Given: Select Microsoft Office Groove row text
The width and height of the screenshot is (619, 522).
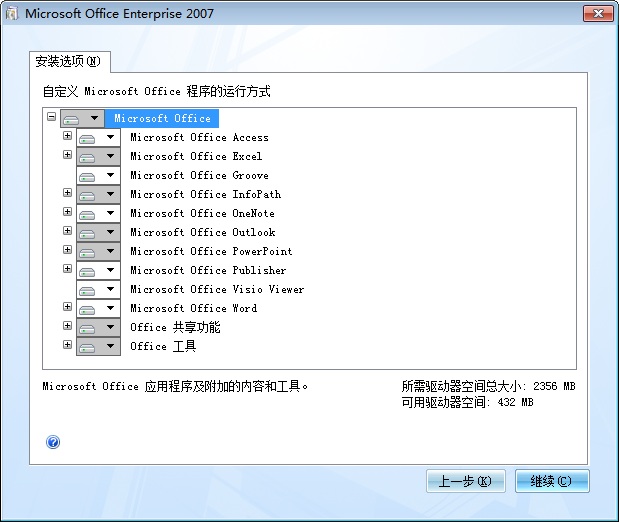Looking at the screenshot, I should [199, 175].
